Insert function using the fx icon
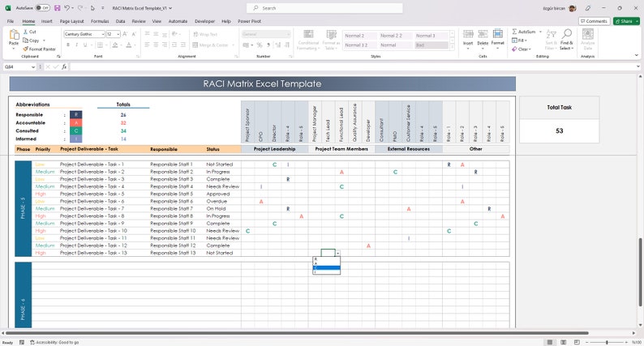Image resolution: width=644 pixels, height=346 pixels. tap(64, 66)
